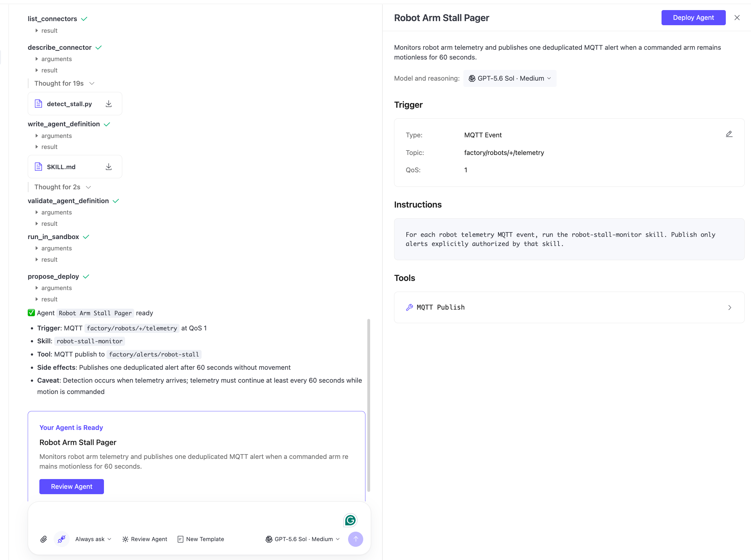Click the MQTT Publish wrench icon
The height and width of the screenshot is (560, 751).
click(x=410, y=307)
